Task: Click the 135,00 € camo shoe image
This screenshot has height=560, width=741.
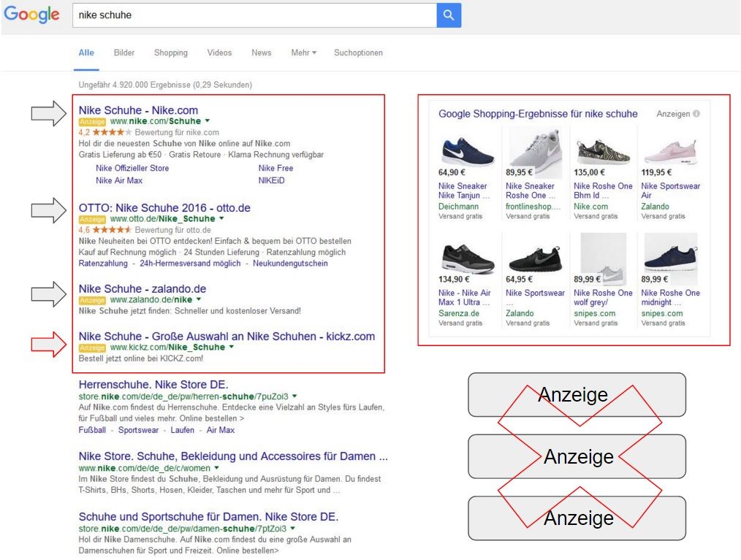Action: tap(603, 152)
